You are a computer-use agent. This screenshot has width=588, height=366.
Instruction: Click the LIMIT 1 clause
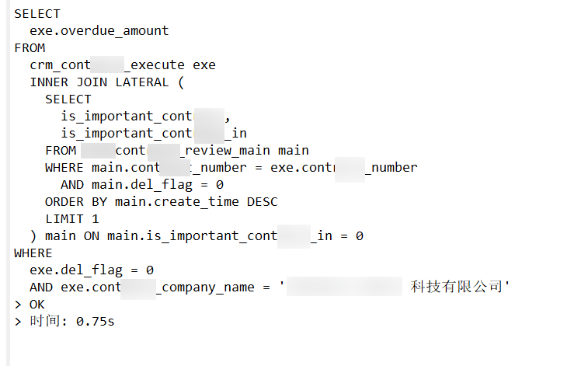click(x=72, y=219)
